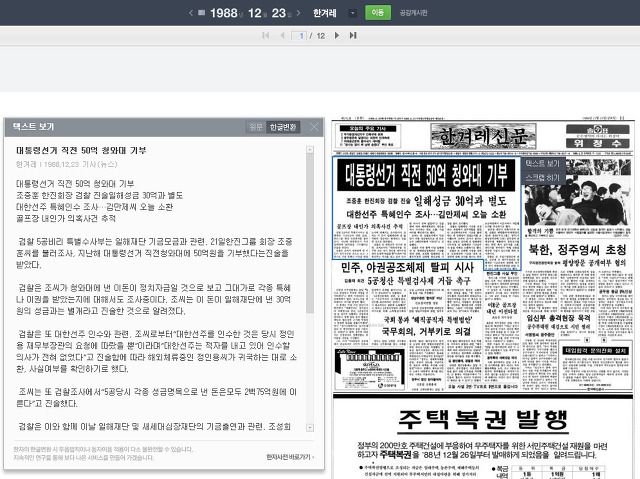
Task: Click 스크랩 하기 overlay button
Action: point(542,178)
